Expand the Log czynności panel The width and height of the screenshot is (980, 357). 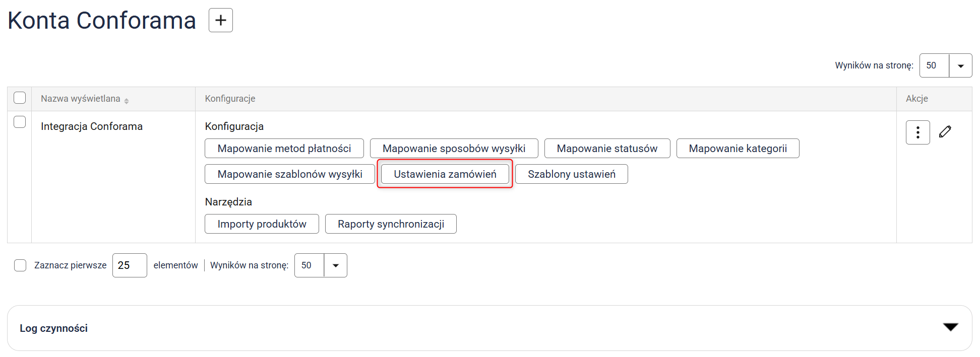point(950,328)
